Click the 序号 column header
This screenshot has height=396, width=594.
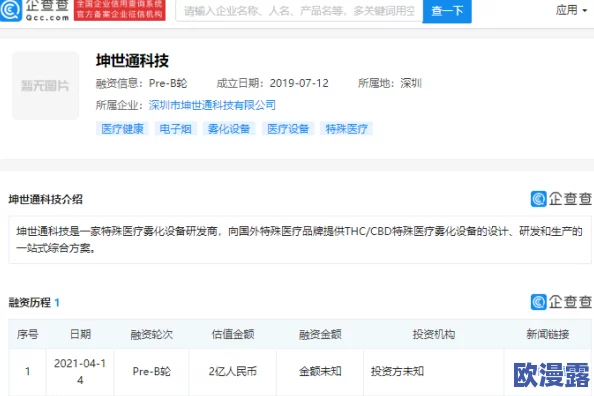pyautogui.click(x=27, y=334)
